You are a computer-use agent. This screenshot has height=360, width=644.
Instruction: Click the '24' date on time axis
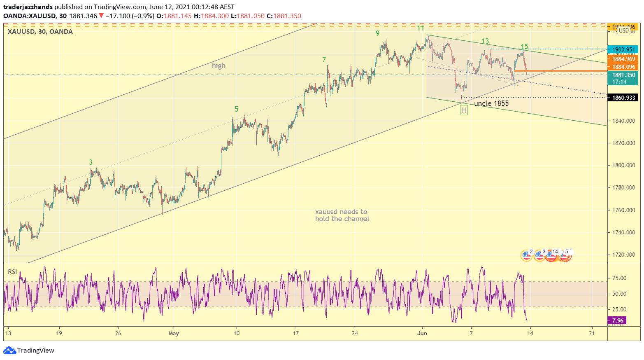pos(355,333)
